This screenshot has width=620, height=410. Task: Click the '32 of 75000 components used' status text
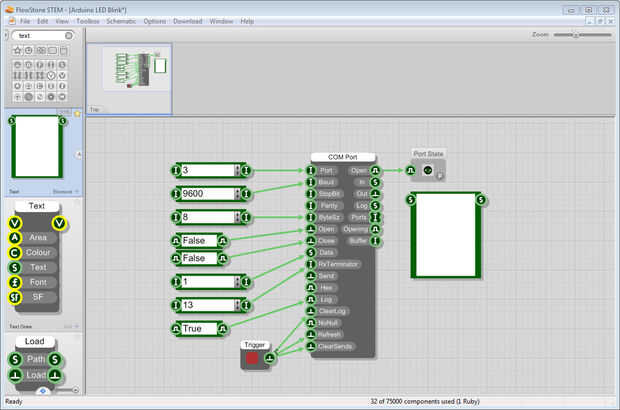425,401
